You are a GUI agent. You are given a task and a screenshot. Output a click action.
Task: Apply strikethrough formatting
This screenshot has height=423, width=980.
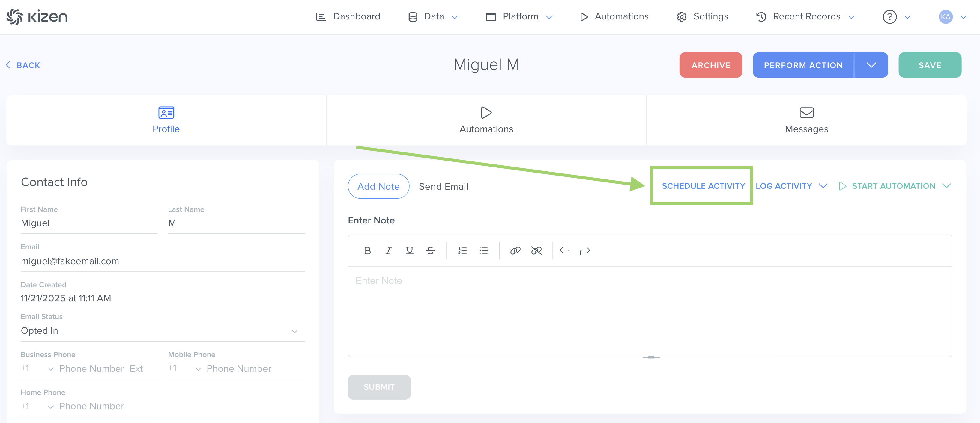coord(430,251)
